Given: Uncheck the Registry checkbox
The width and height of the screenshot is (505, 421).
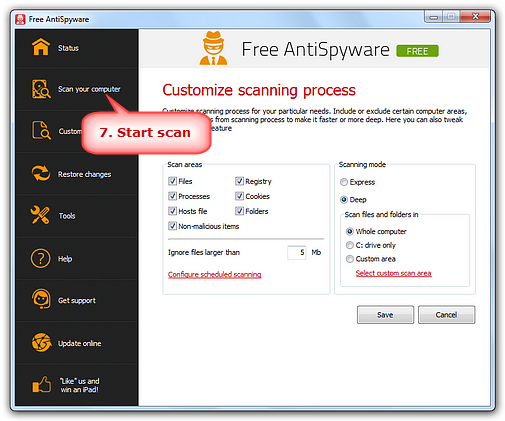Looking at the screenshot, I should coord(239,181).
